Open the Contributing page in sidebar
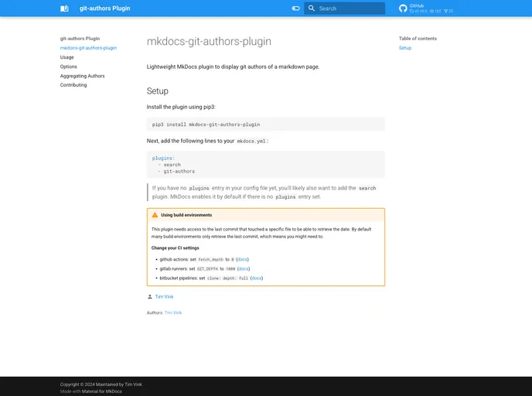 73,85
